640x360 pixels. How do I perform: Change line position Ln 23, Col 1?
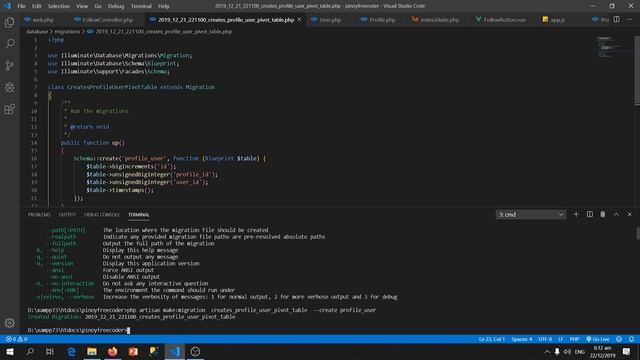(492, 339)
